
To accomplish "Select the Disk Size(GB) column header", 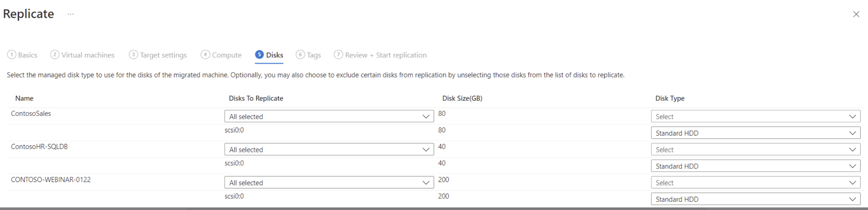I will tap(462, 98).
